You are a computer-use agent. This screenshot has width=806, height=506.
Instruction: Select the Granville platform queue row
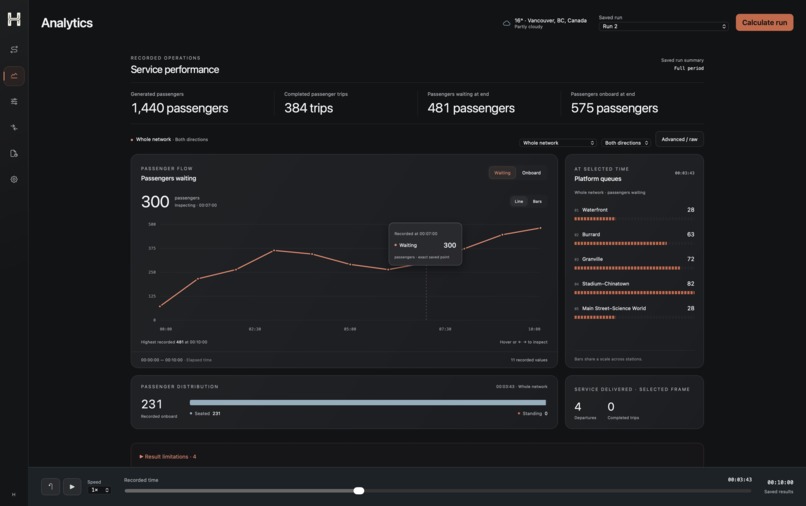click(x=634, y=263)
